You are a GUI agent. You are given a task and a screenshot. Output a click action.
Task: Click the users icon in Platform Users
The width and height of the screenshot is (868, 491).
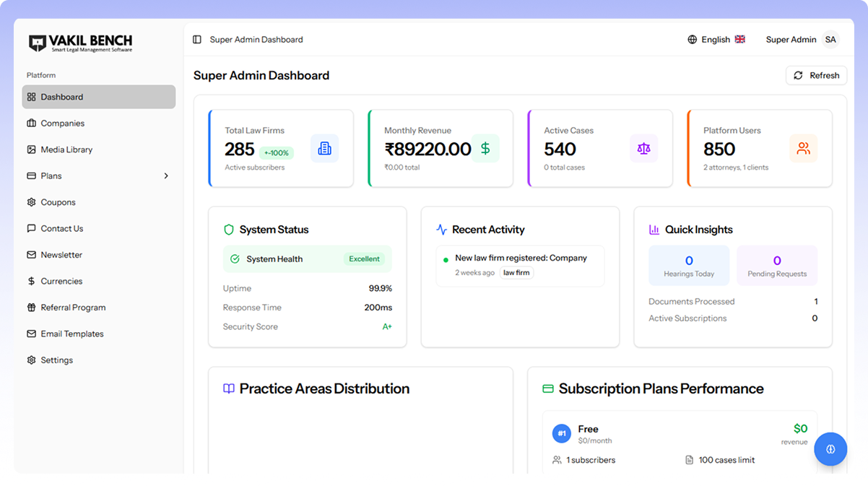pos(803,149)
